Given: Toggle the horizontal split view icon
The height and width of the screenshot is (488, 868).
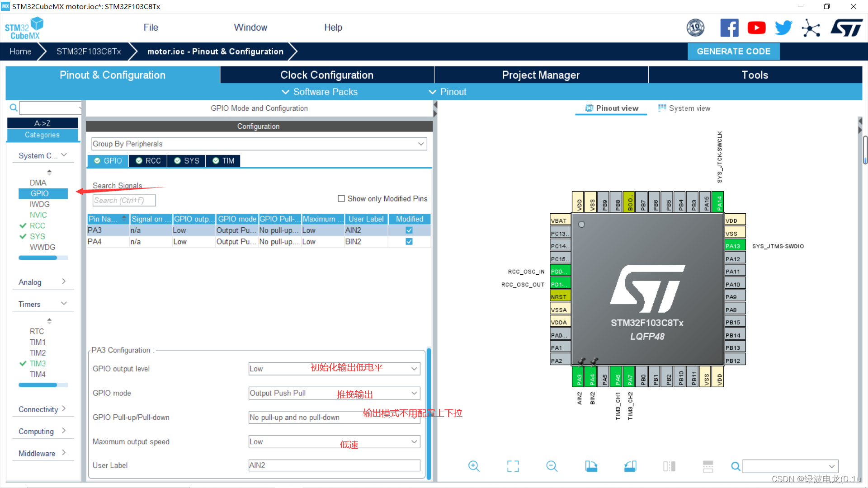Looking at the screenshot, I should point(708,466).
